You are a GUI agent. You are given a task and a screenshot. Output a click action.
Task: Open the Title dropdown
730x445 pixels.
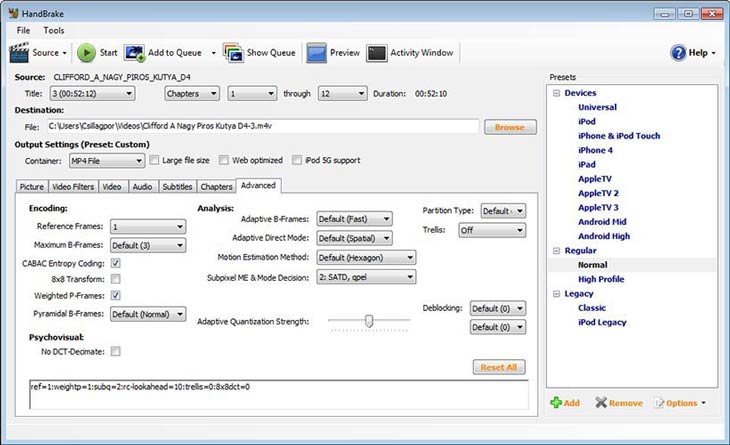pos(92,94)
